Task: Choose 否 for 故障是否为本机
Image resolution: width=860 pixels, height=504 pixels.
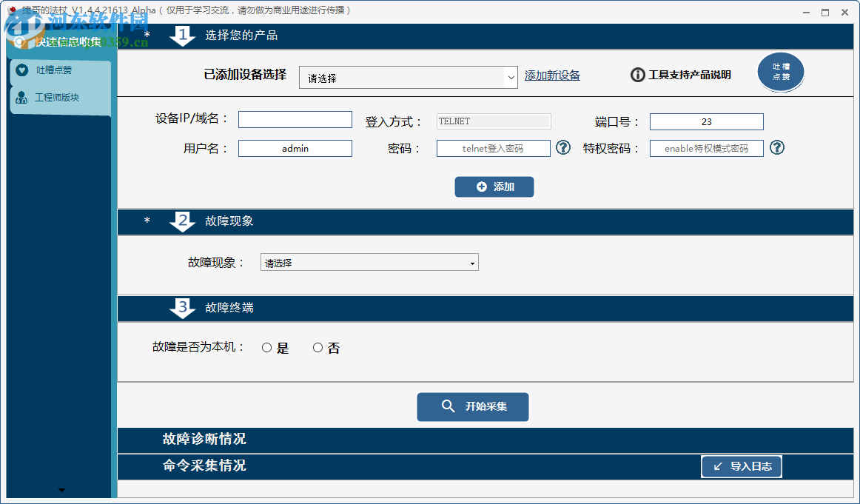Action: pos(318,347)
